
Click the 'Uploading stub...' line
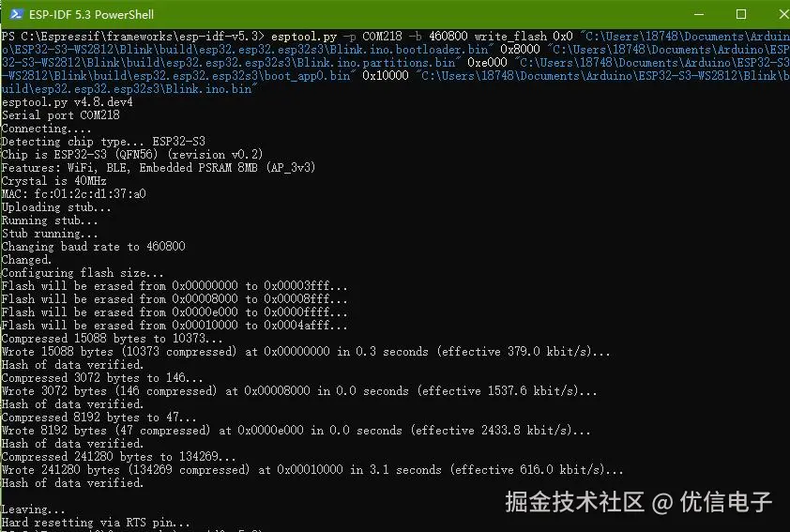coord(56,207)
